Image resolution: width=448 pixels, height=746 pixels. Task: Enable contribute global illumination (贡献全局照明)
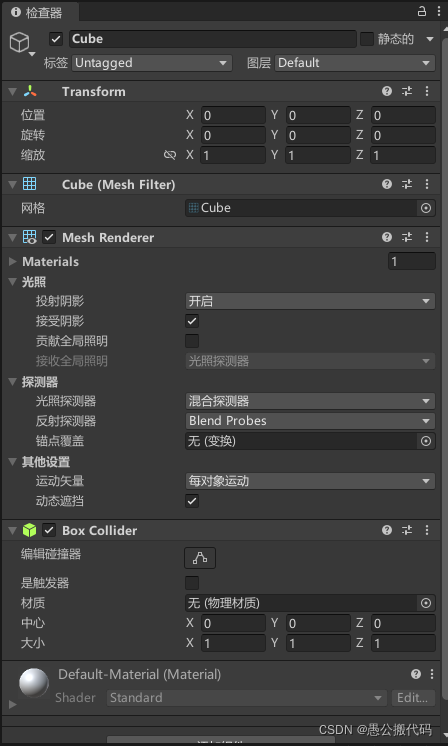tap(192, 341)
